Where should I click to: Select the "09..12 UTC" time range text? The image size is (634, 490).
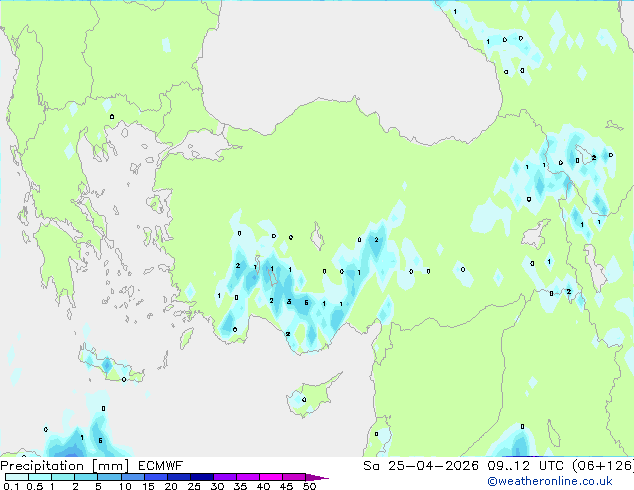pyautogui.click(x=525, y=466)
